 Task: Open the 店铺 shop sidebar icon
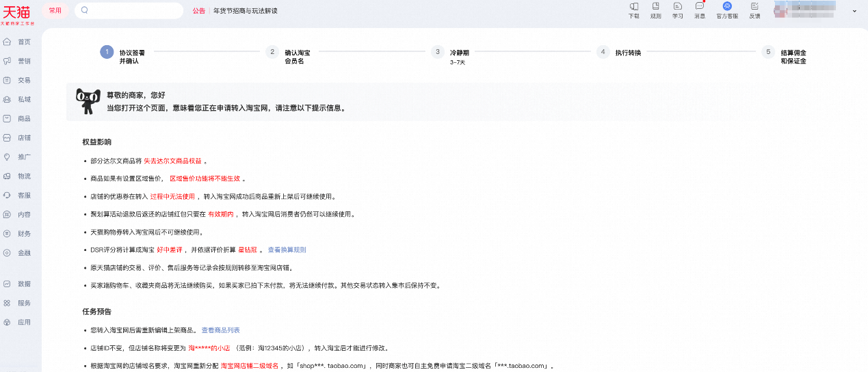coord(7,137)
